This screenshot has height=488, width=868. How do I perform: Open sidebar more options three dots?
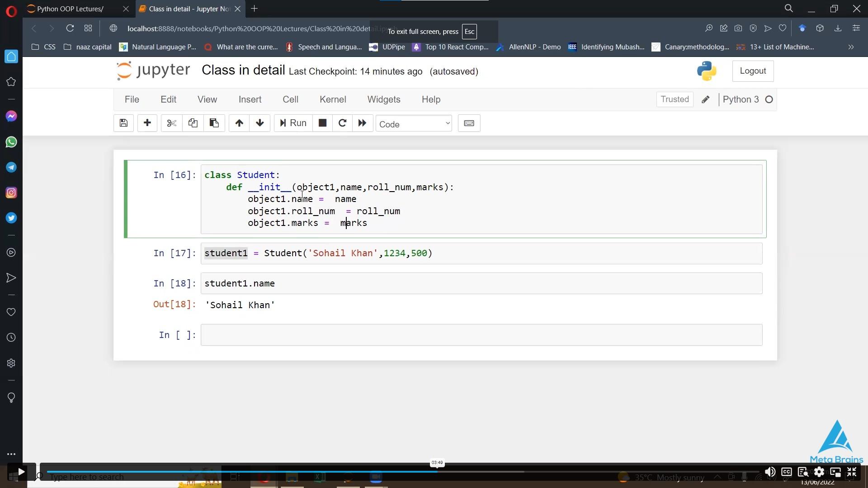pyautogui.click(x=11, y=454)
